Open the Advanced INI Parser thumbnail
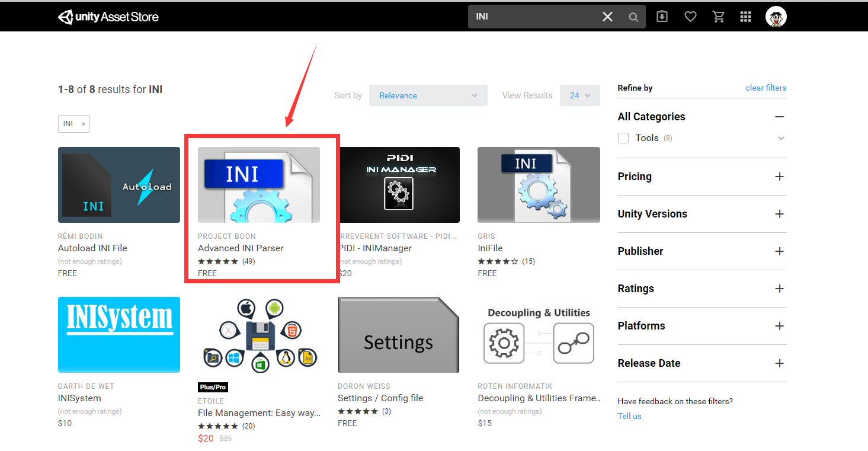The height and width of the screenshot is (451, 868). pos(259,185)
